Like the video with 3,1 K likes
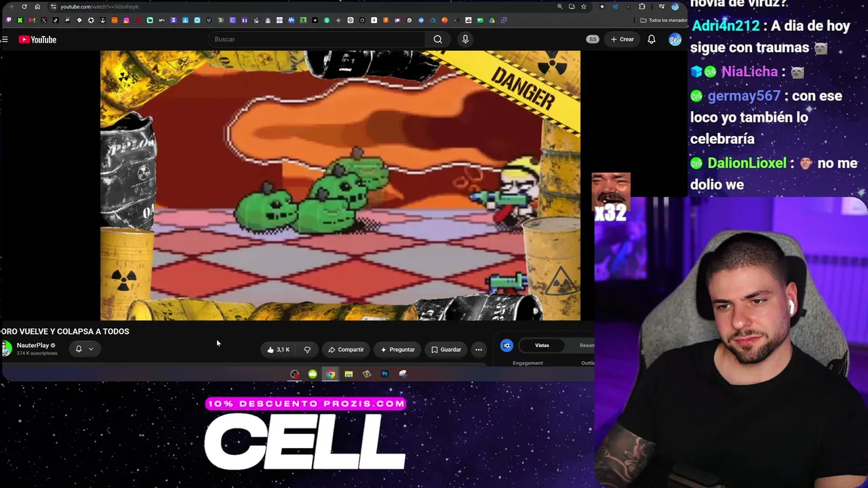This screenshot has width=868, height=488. tap(278, 350)
